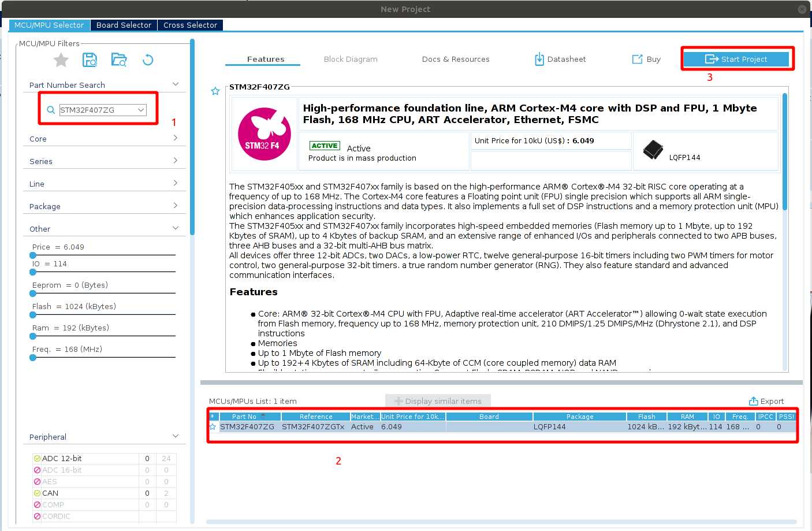Viewport: 812px width, 531px height.
Task: Toggle COMP peripheral filter
Action: (37, 504)
